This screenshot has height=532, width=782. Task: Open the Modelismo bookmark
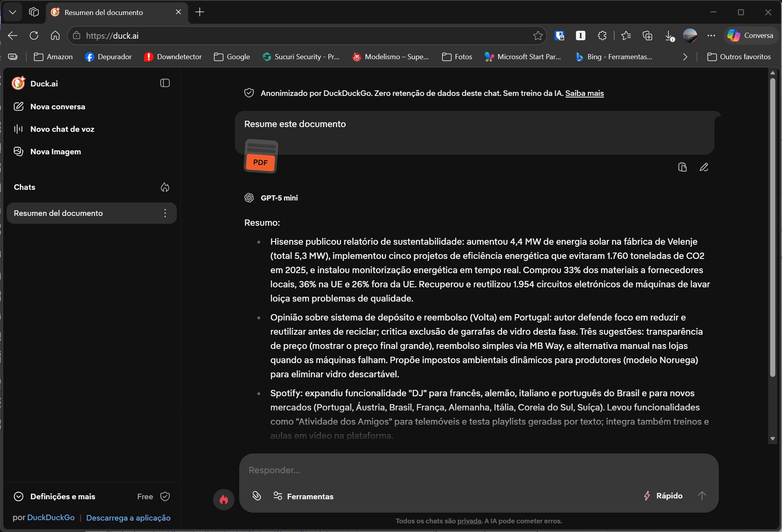(x=390, y=57)
